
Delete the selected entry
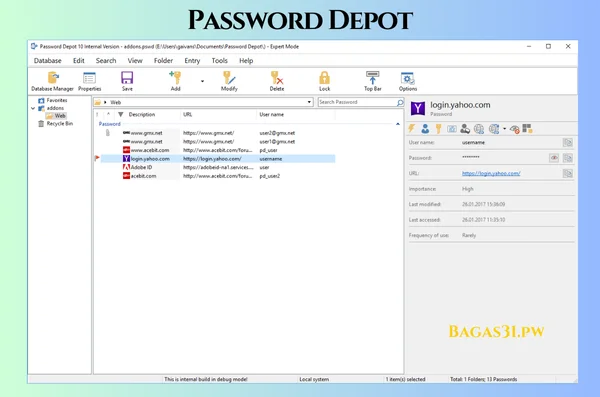[x=277, y=81]
